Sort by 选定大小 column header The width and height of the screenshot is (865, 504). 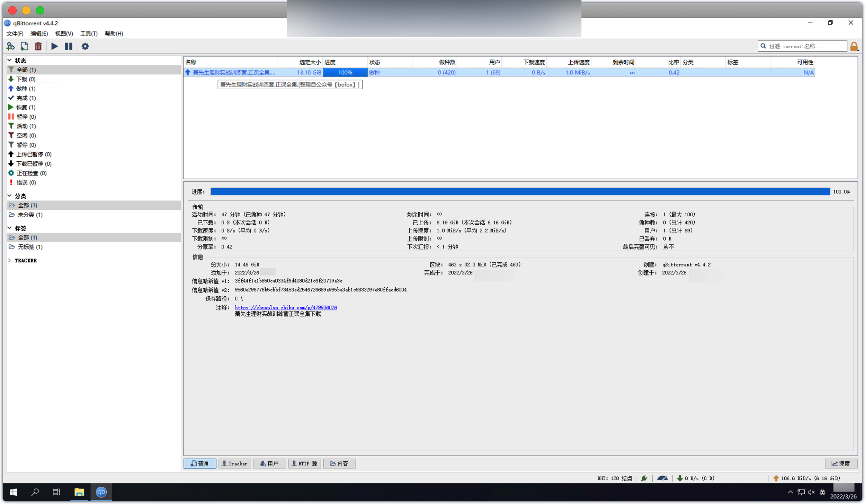point(300,62)
